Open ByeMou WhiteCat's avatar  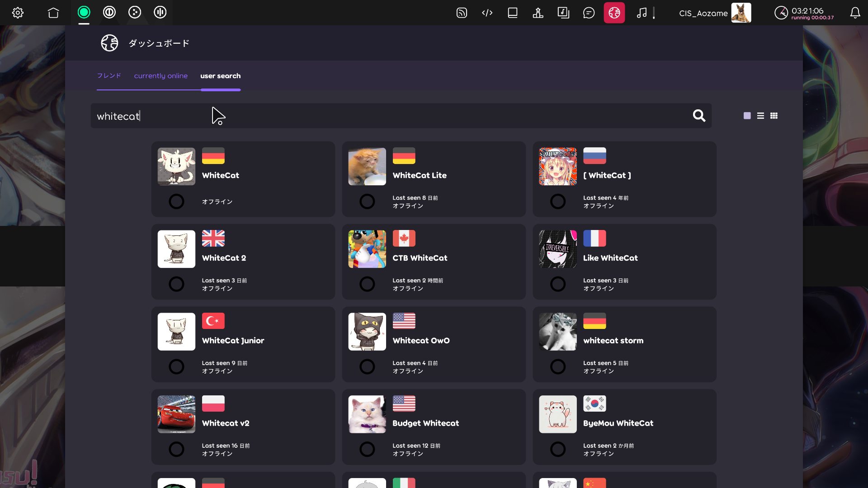tap(558, 414)
